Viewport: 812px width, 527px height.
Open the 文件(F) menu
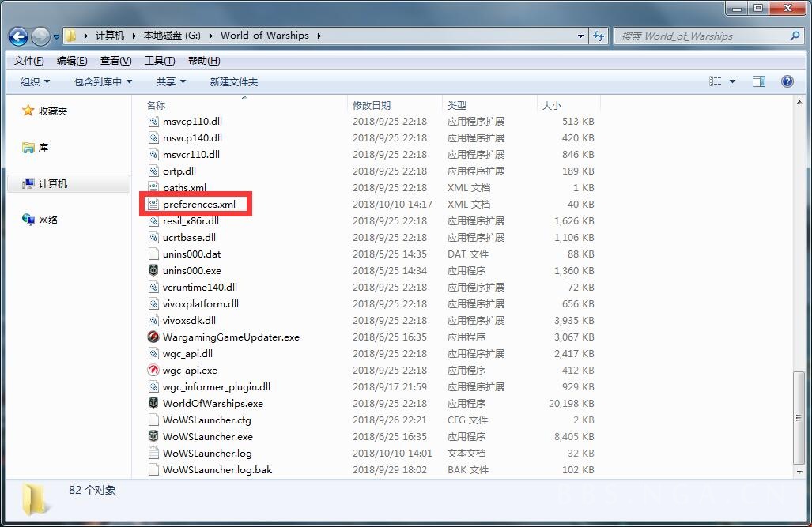[28, 60]
